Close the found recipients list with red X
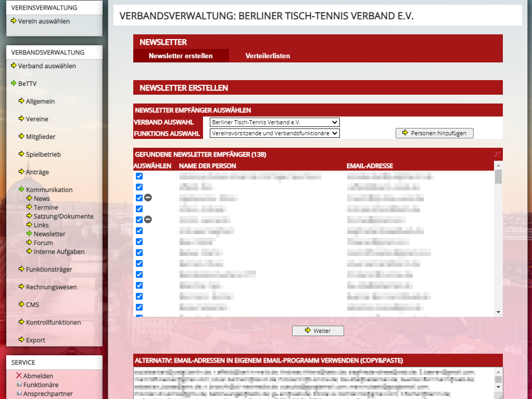This screenshot has height=399, width=532. coord(498,155)
